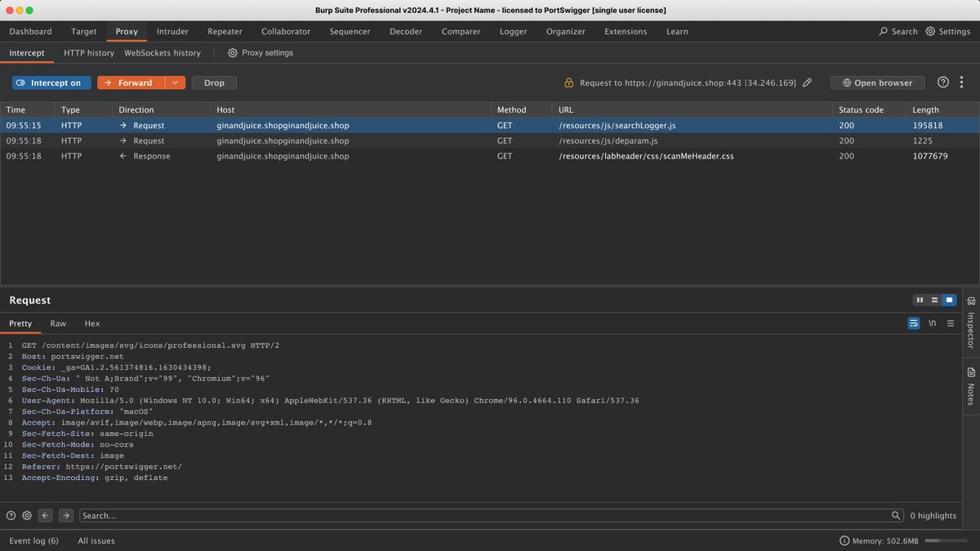980x551 pixels.
Task: Open Burp's browser
Action: coord(877,82)
